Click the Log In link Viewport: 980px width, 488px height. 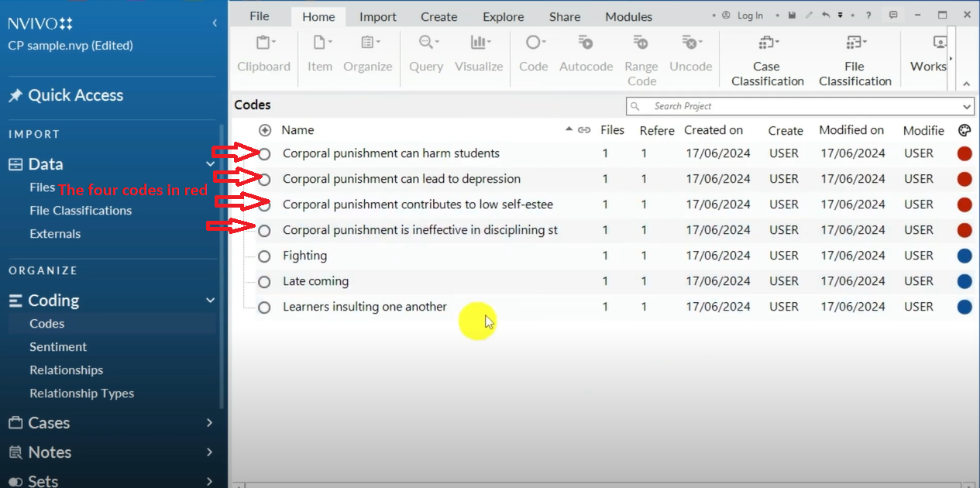coord(750,15)
